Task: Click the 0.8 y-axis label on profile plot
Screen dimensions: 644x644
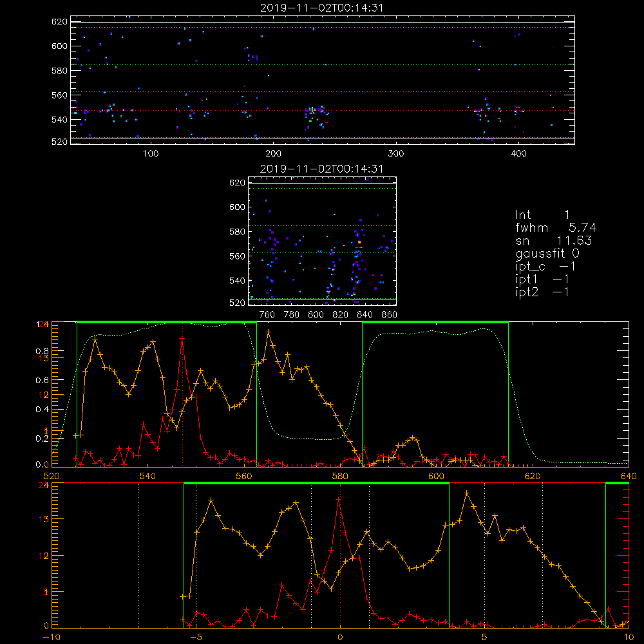Action: pos(43,351)
